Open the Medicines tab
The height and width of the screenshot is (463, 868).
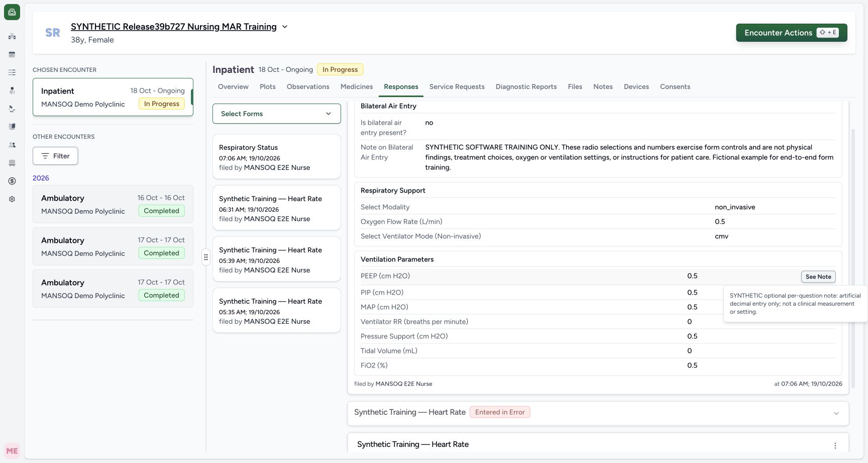[x=357, y=86]
